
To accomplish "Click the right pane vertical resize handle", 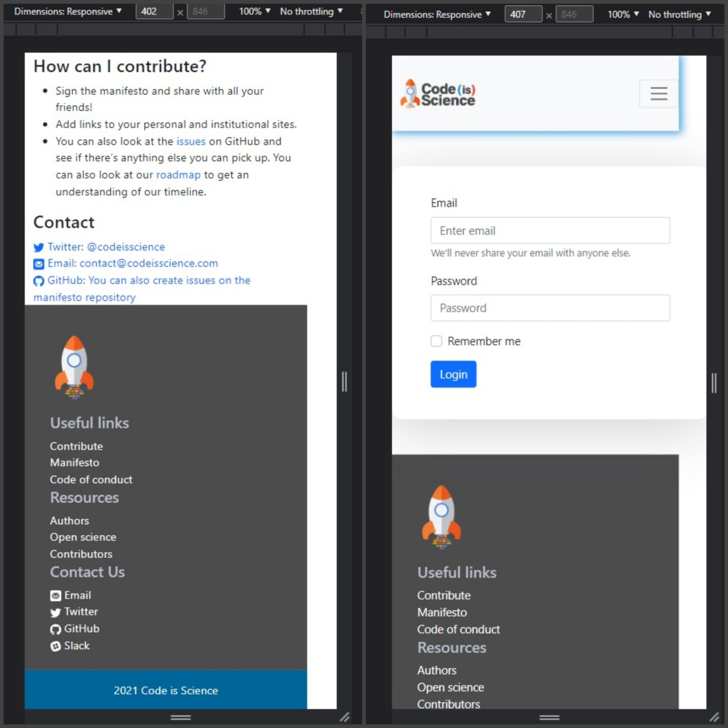I will point(714,383).
